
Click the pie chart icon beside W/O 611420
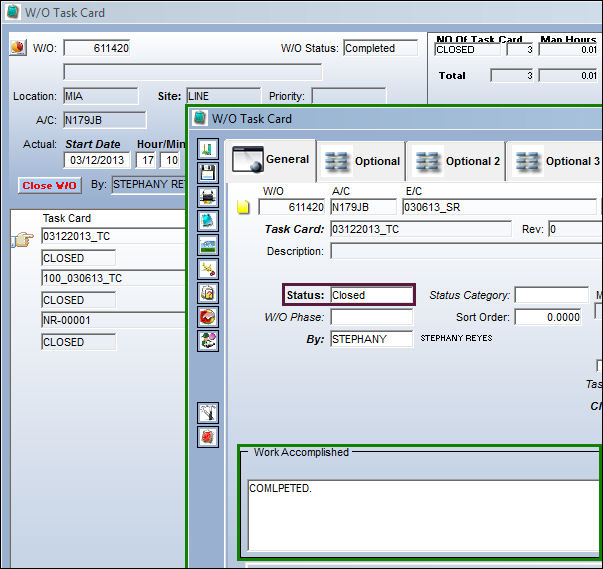18,48
